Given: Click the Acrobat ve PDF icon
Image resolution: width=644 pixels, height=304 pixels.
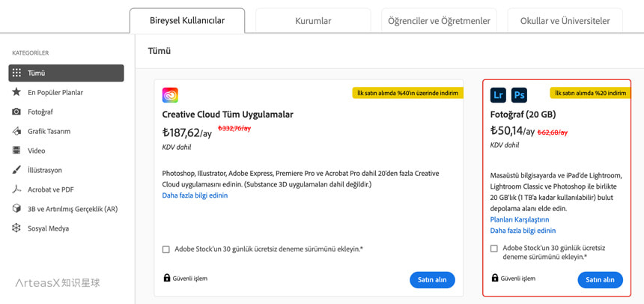Looking at the screenshot, I should click(16, 189).
